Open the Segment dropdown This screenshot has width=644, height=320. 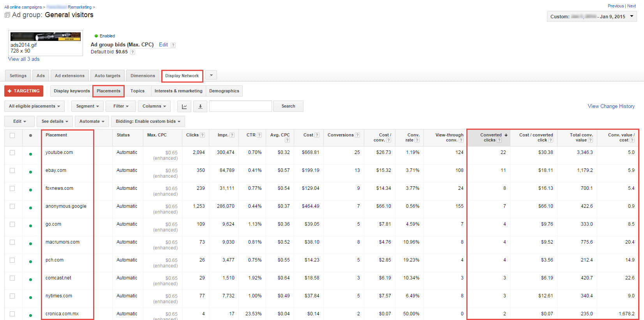pyautogui.click(x=88, y=106)
